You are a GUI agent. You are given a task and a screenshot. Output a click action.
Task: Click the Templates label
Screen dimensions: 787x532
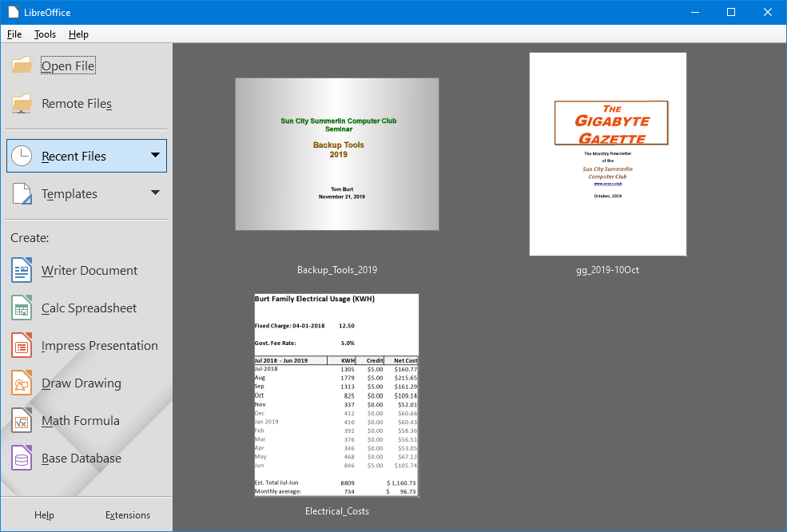click(70, 194)
